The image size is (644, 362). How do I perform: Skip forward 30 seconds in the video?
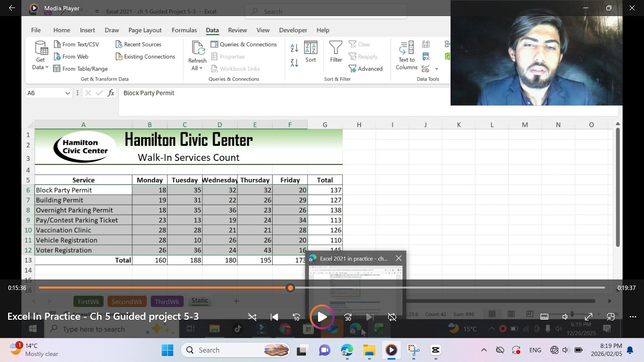(348, 317)
